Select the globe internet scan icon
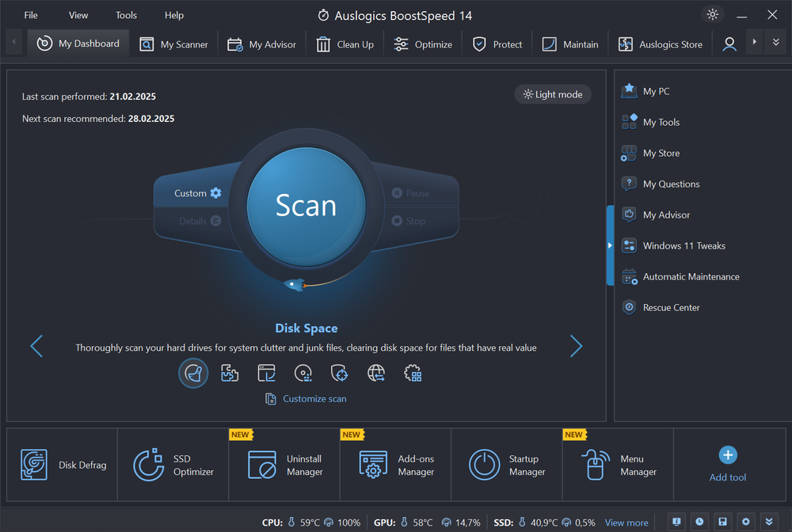Viewport: 792px width, 532px height. (x=376, y=372)
